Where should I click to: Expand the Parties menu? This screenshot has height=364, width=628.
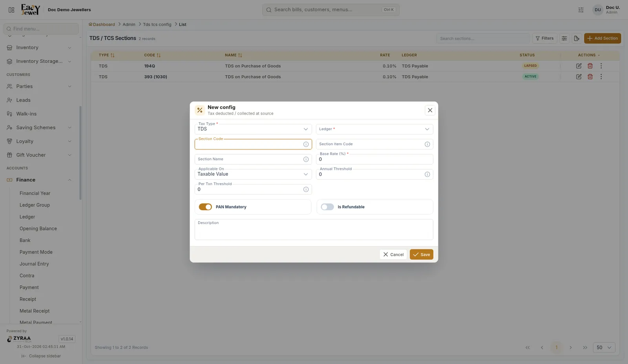pos(39,86)
